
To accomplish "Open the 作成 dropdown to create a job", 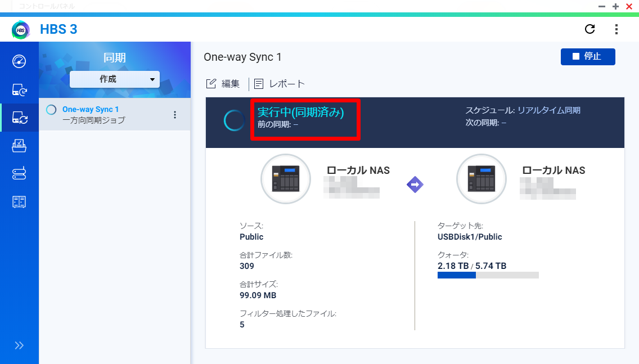I will pyautogui.click(x=115, y=79).
